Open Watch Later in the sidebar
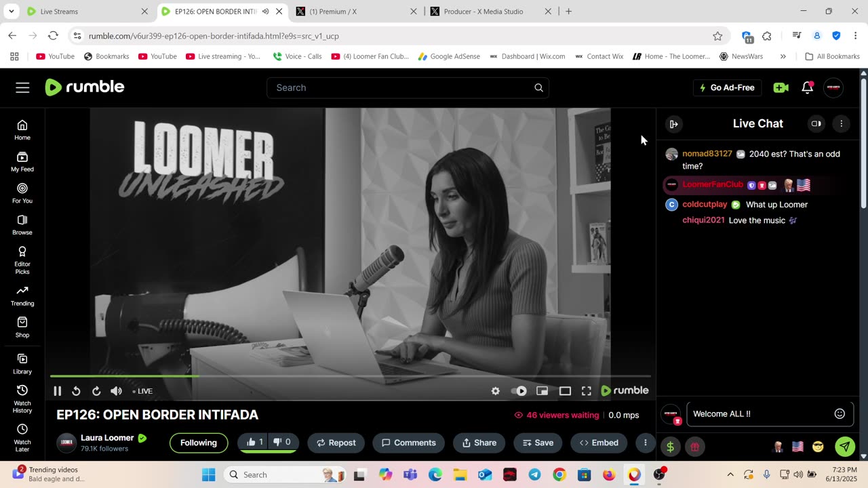This screenshot has height=488, width=868. 22,439
